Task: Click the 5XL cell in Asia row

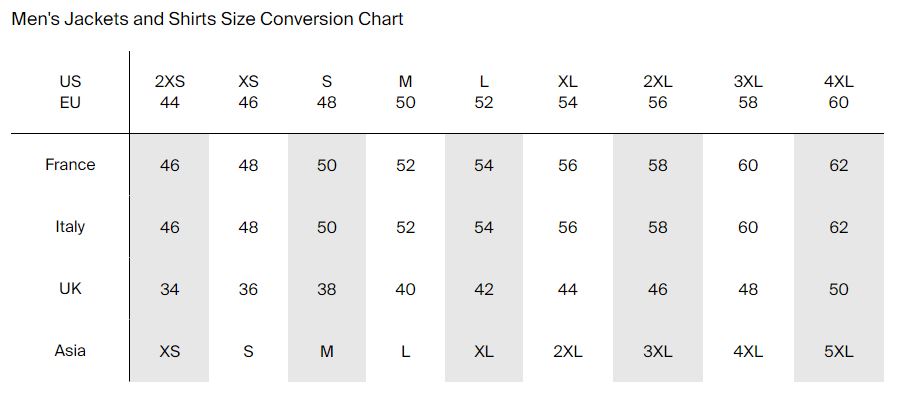Action: pyautogui.click(x=838, y=352)
